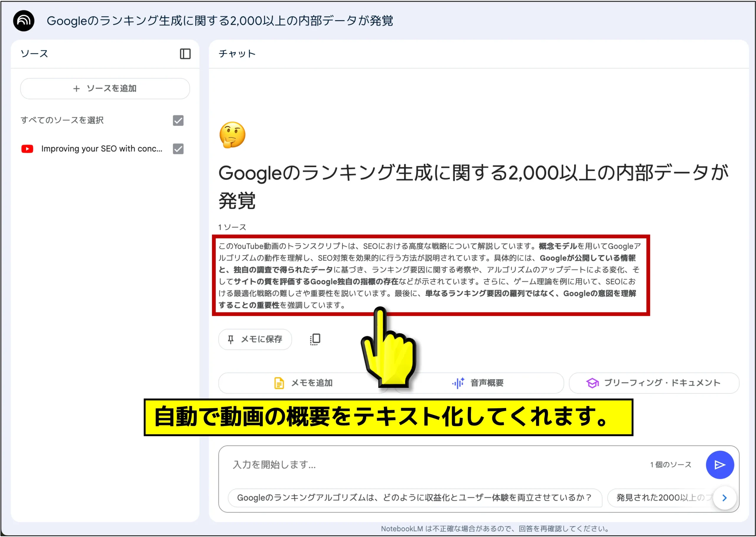
Task: Click the YouTube icon next to Improving your SEO
Action: click(x=27, y=149)
